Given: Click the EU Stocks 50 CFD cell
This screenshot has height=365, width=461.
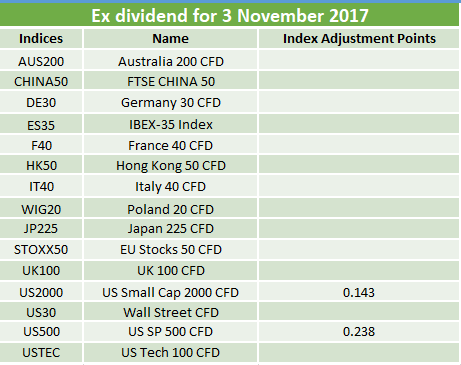Looking at the screenshot, I should pyautogui.click(x=170, y=249).
